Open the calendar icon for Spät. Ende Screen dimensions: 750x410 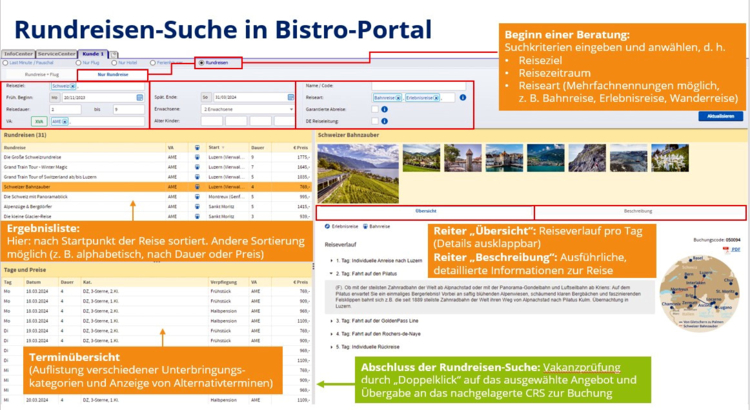pyautogui.click(x=290, y=97)
